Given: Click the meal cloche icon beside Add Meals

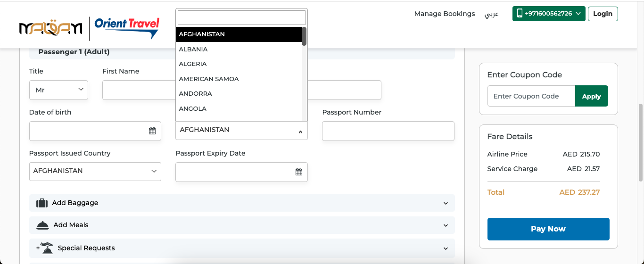Looking at the screenshot, I should 42,225.
